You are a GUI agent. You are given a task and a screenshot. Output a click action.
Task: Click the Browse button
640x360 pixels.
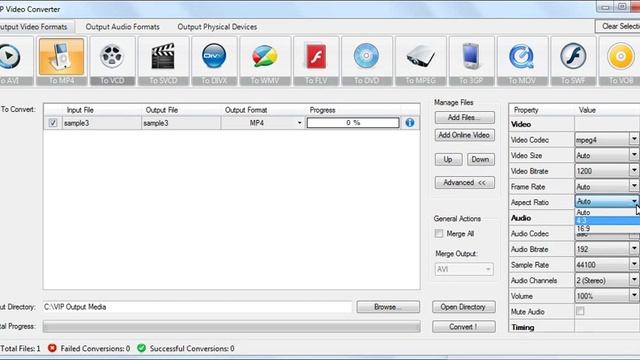point(388,307)
